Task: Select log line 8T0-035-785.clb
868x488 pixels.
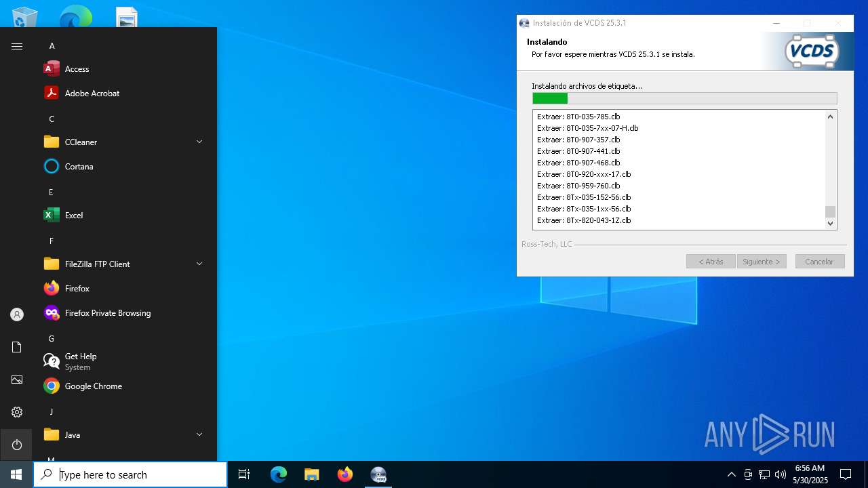Action: click(x=578, y=117)
